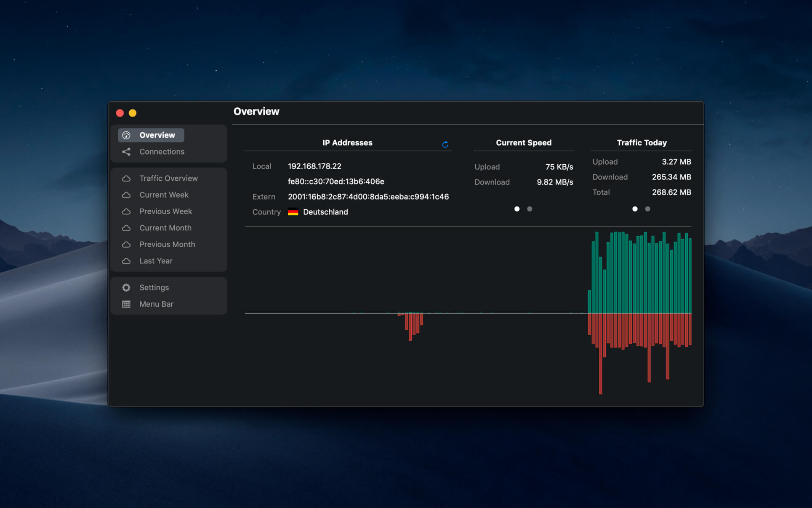
Task: Open the Connections section
Action: tap(162, 152)
